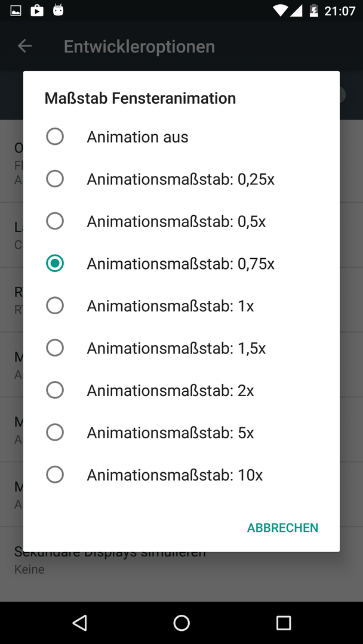Tap the Android home circle button
Viewport: 363px width, 644px height.
(x=181, y=623)
